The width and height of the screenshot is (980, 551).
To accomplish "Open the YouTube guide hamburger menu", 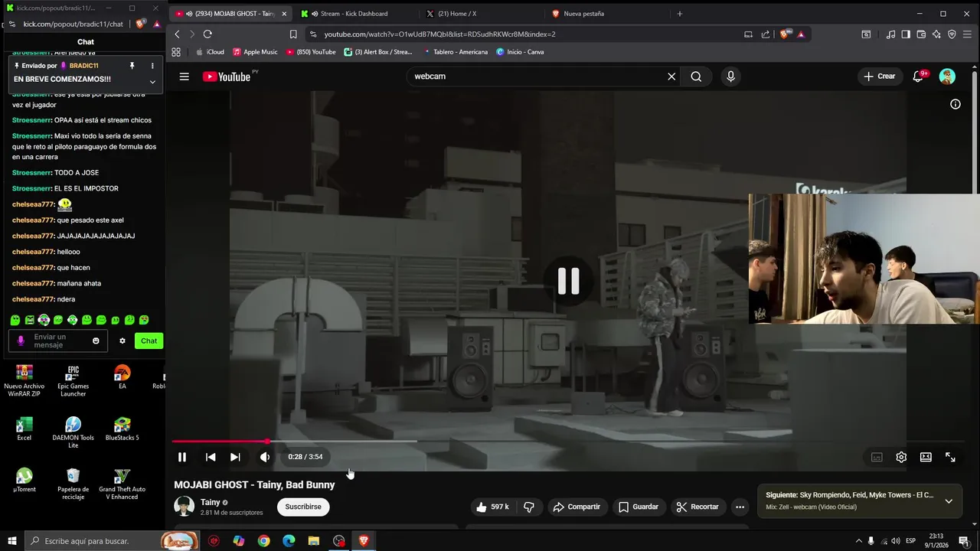I will [x=184, y=77].
